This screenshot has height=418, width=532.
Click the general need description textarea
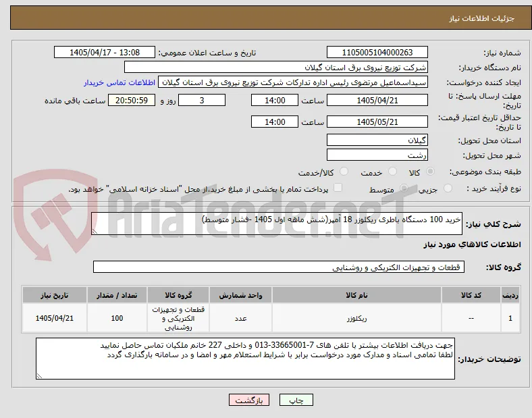(277, 224)
